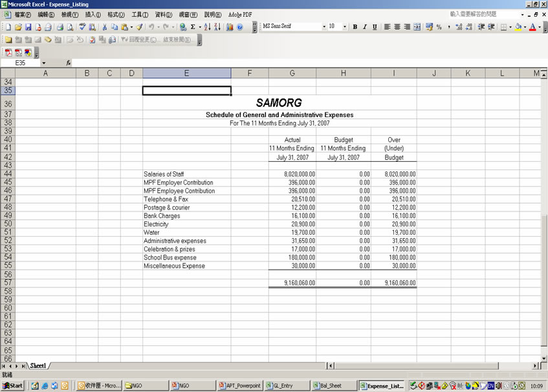
Task: Toggle bold formatting
Action: point(356,27)
